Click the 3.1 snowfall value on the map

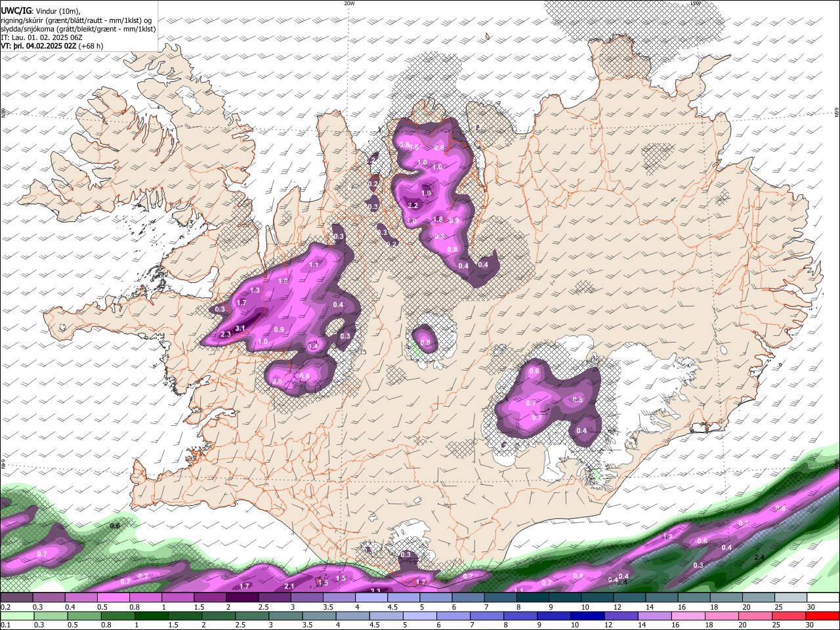click(x=240, y=329)
